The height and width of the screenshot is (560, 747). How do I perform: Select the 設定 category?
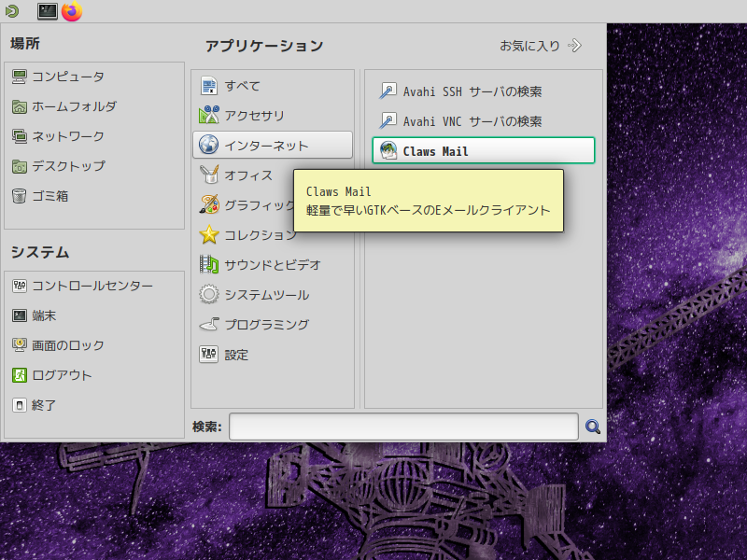point(273,355)
